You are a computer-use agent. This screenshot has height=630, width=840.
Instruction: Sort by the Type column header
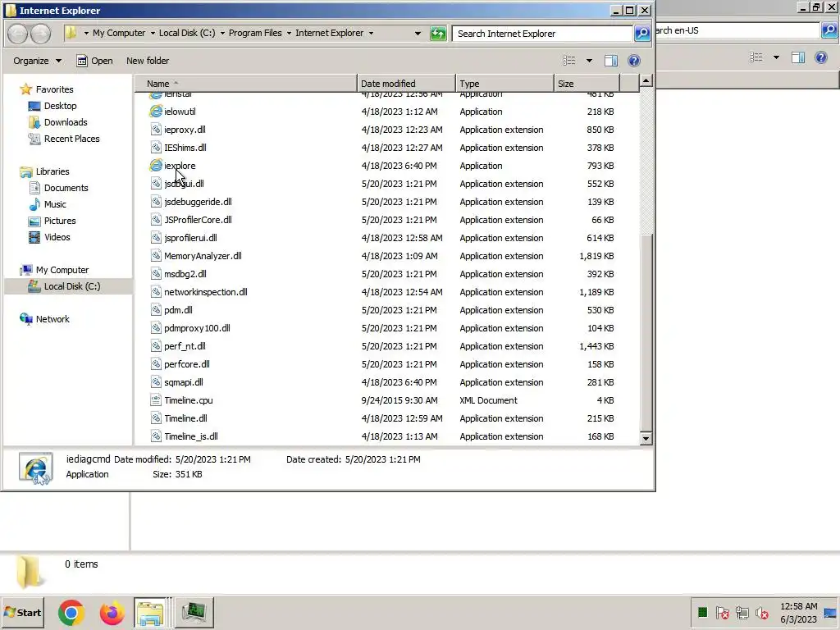tap(504, 84)
